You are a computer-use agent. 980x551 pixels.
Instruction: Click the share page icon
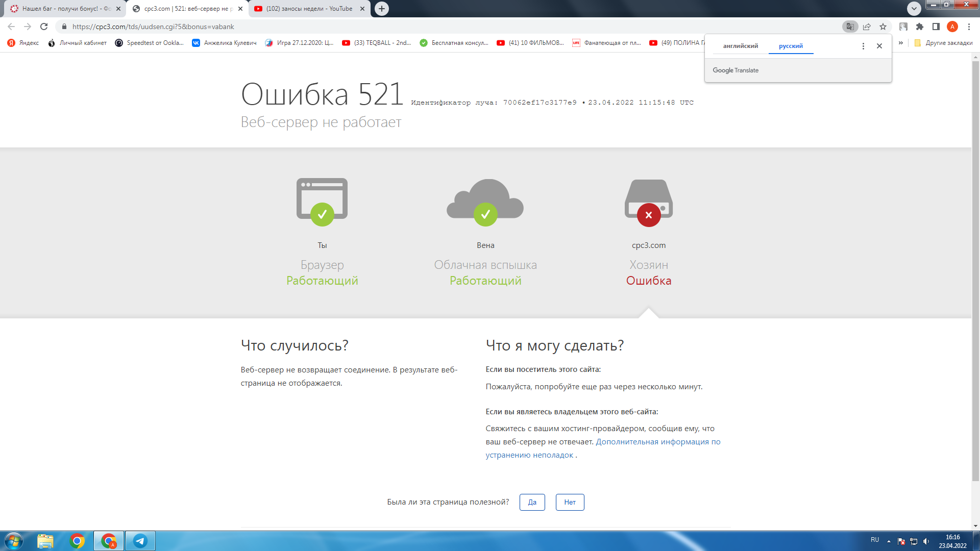[867, 27]
